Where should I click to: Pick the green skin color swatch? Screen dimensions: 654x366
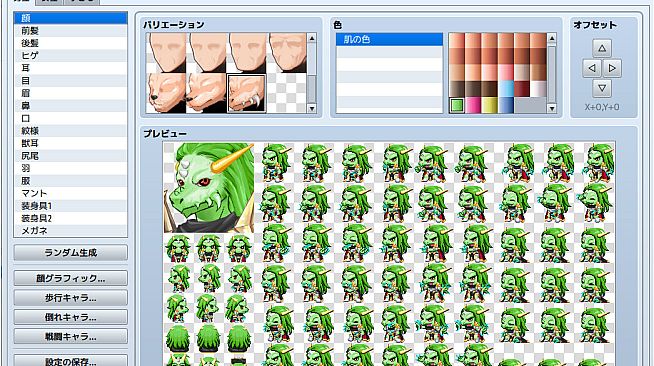[457, 105]
